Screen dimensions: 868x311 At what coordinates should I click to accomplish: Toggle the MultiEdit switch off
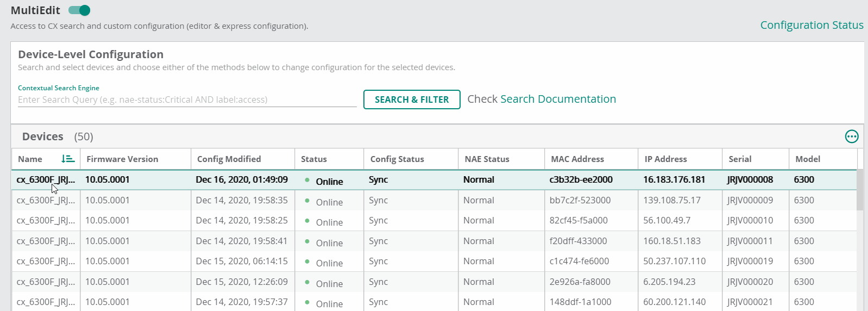pyautogui.click(x=79, y=10)
